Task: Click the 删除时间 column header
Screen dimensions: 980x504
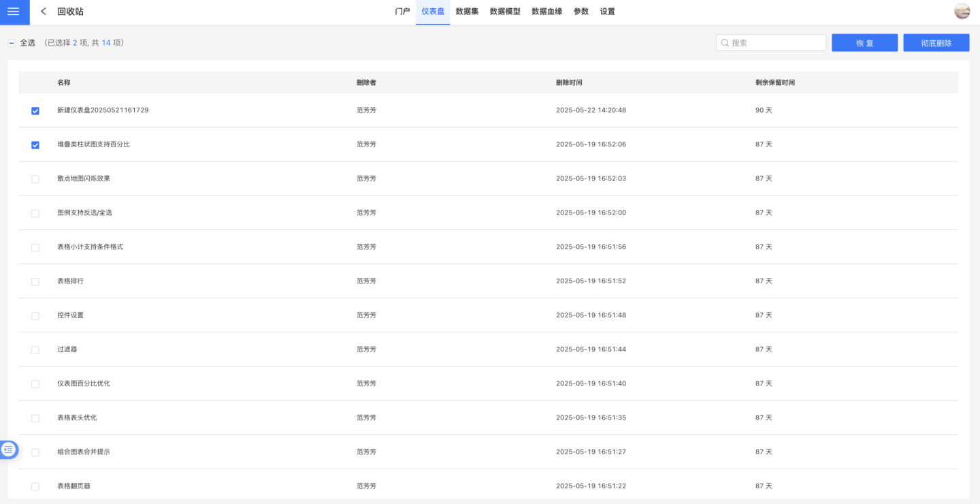Action: coord(569,82)
